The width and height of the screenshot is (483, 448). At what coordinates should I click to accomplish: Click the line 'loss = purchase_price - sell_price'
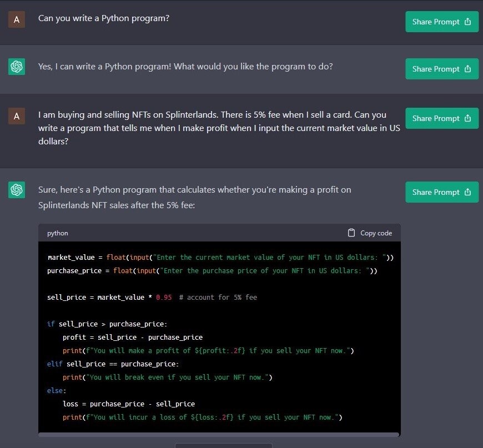pos(129,404)
